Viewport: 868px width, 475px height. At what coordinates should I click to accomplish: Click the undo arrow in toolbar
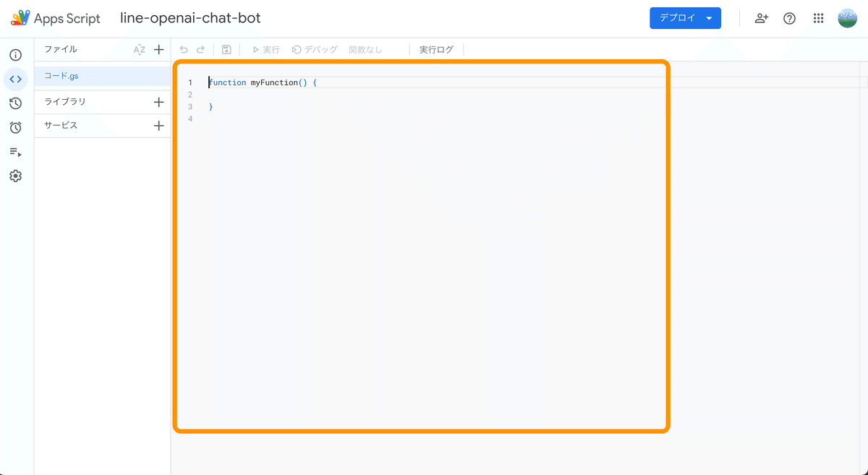click(184, 50)
